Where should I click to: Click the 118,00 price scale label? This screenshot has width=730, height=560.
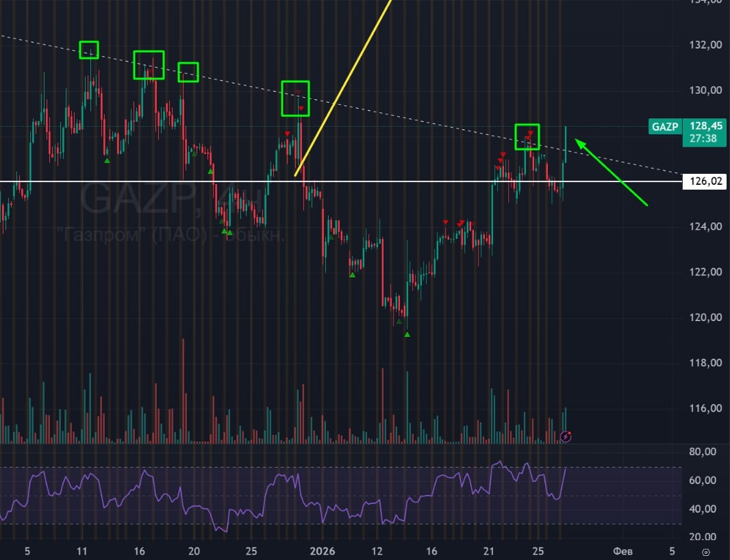point(705,363)
